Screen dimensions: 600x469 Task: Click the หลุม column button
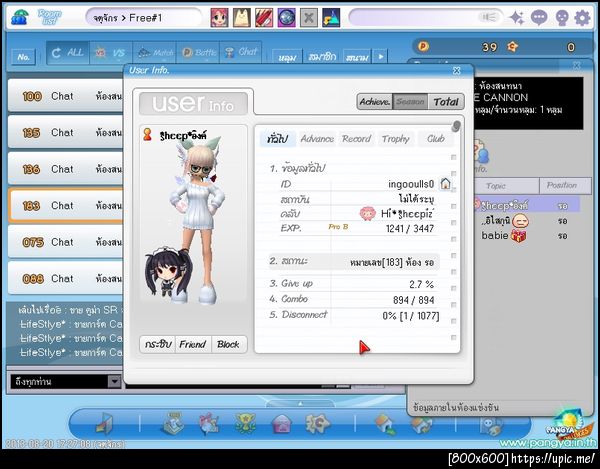[x=287, y=57]
